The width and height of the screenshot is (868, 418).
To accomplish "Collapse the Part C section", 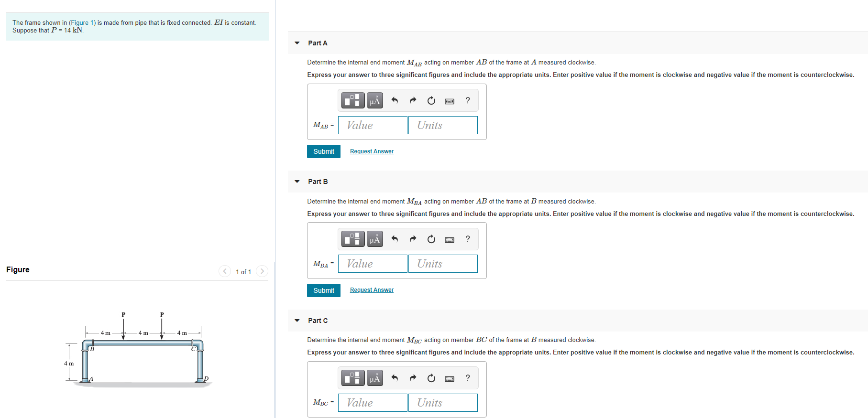I will click(297, 321).
